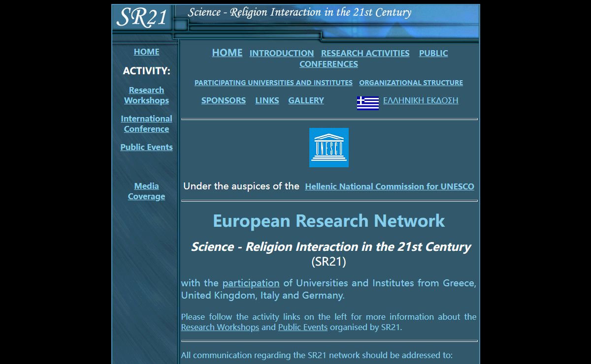
Task: Open the SPONSORS page
Action: [x=223, y=100]
